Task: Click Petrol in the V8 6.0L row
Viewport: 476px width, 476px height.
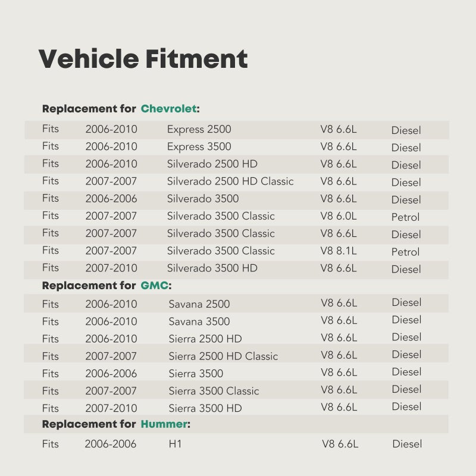Action: 405,217
